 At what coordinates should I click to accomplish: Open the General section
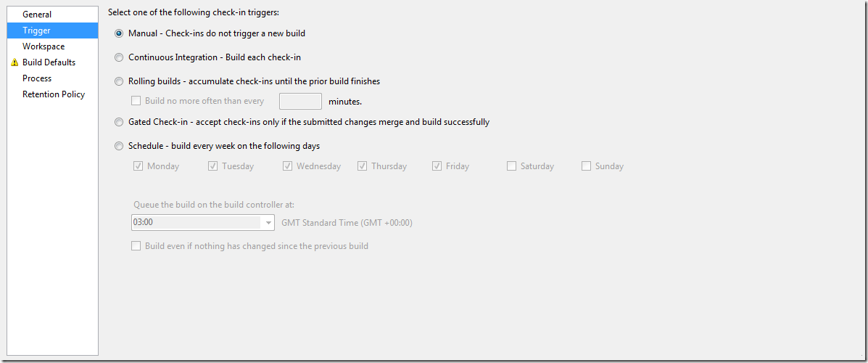pyautogui.click(x=37, y=15)
